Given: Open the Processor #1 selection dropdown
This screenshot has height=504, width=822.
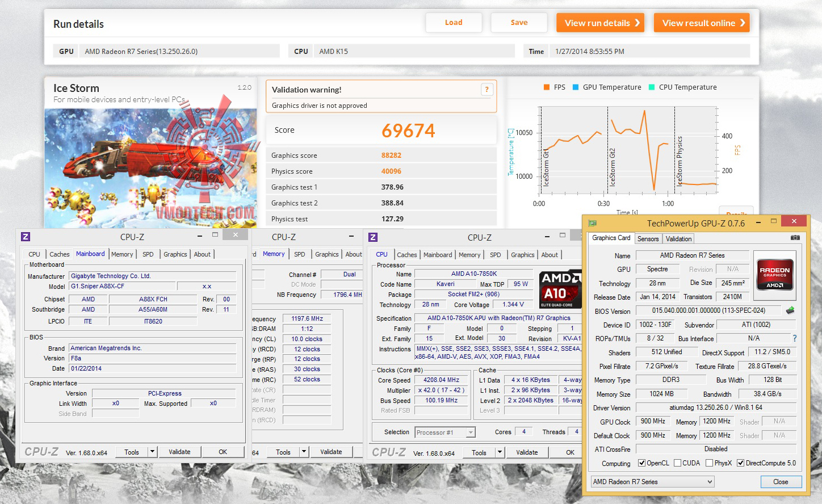Looking at the screenshot, I should (445, 432).
